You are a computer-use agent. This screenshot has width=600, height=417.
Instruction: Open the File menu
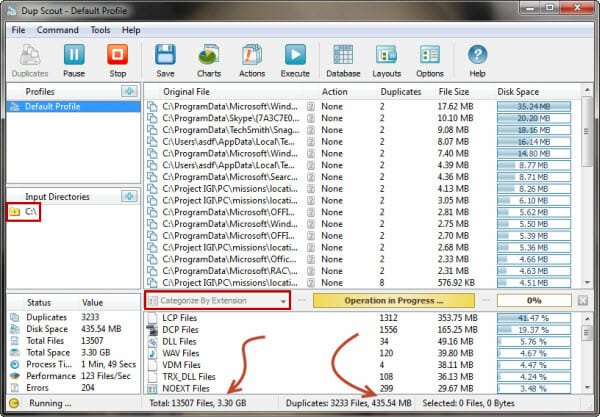point(18,30)
